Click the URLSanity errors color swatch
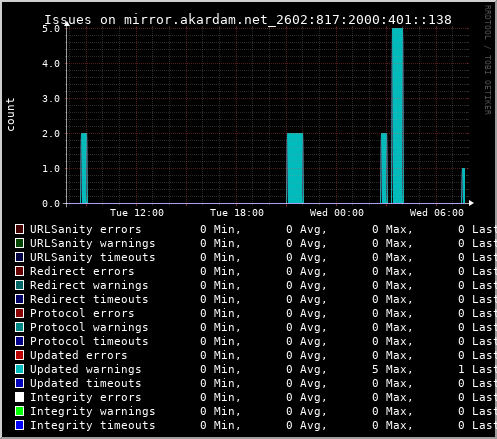497x439 pixels. [19, 229]
